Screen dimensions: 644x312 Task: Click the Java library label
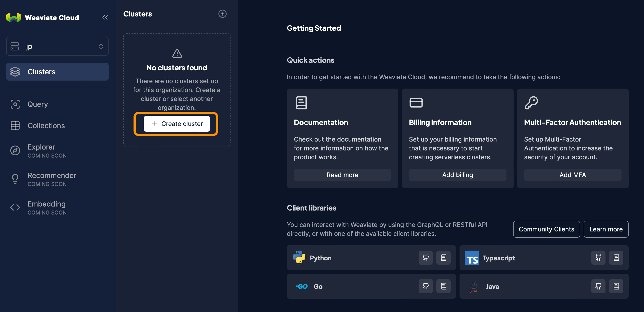492,286
